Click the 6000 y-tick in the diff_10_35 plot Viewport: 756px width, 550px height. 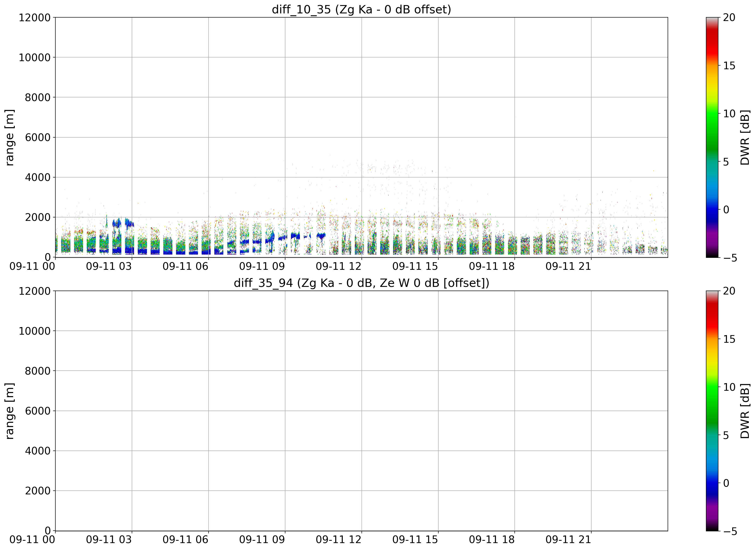(x=38, y=137)
